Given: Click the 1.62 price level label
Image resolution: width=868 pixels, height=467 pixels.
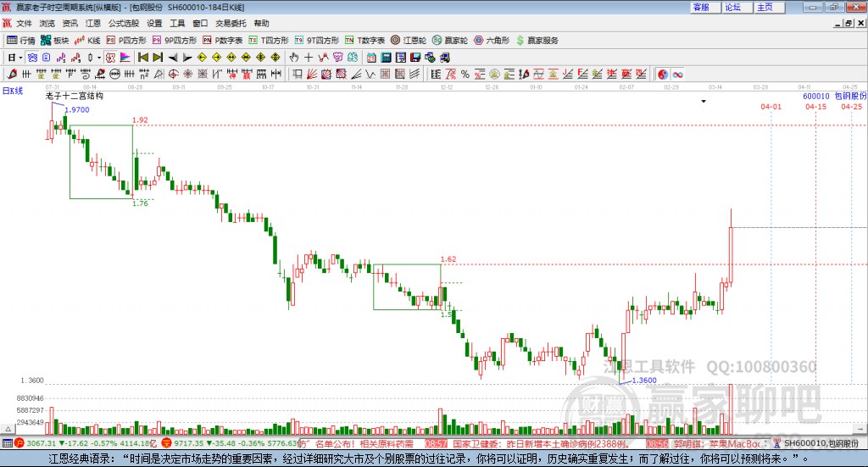Looking at the screenshot, I should 448,259.
